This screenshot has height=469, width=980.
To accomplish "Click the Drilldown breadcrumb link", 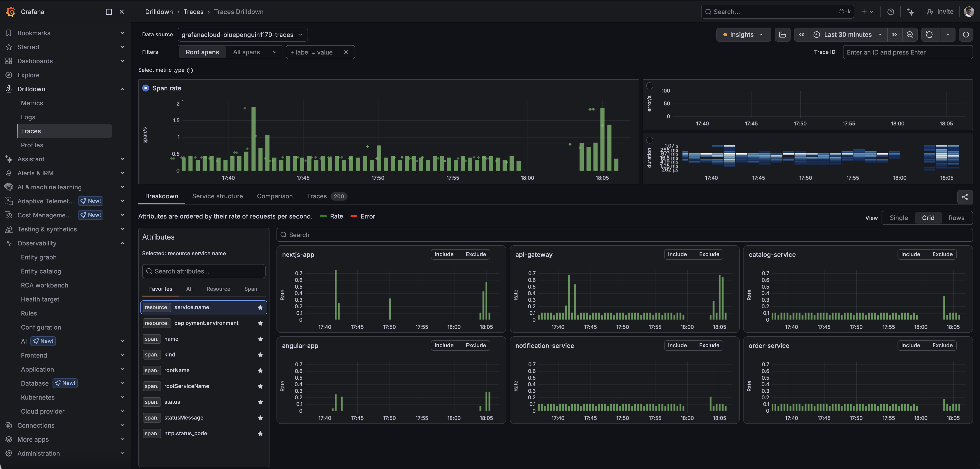I will (x=159, y=12).
